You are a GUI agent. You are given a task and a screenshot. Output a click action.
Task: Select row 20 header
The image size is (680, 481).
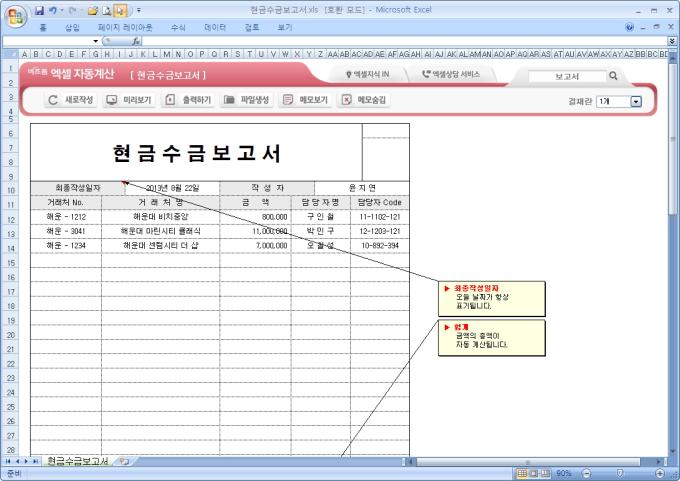(x=10, y=335)
